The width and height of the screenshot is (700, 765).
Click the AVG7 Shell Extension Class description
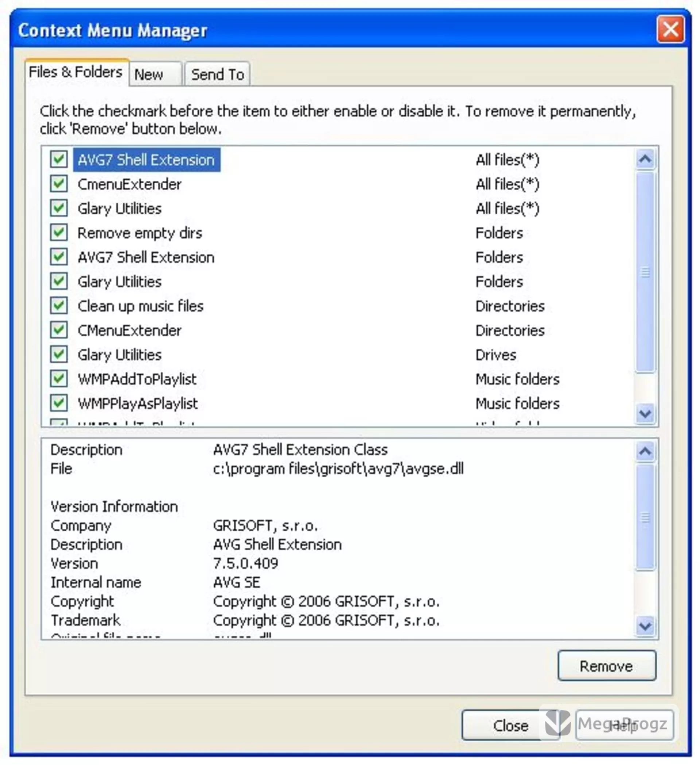coord(300,450)
